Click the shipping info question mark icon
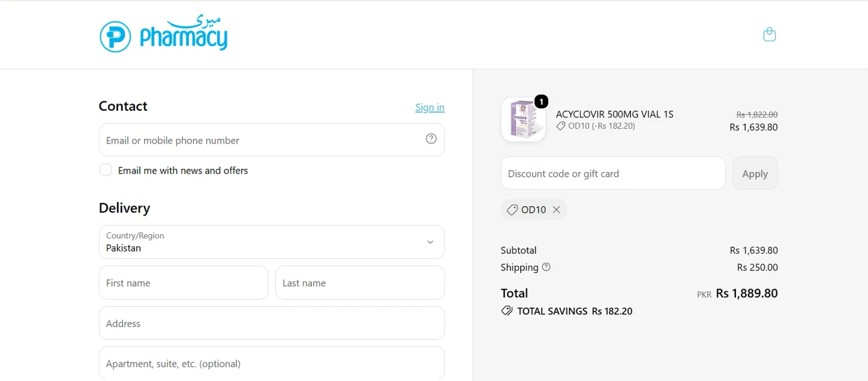 tap(546, 267)
